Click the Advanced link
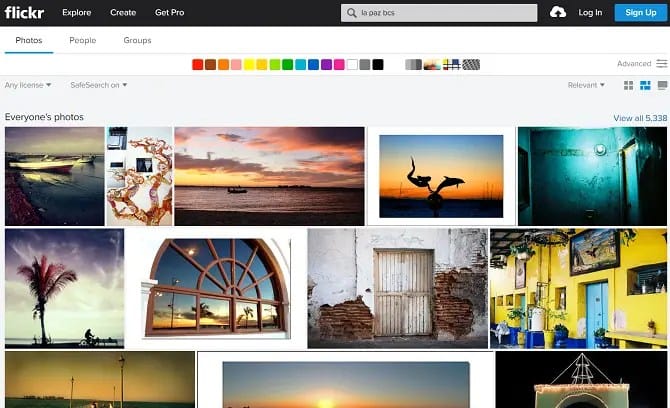 click(x=634, y=64)
